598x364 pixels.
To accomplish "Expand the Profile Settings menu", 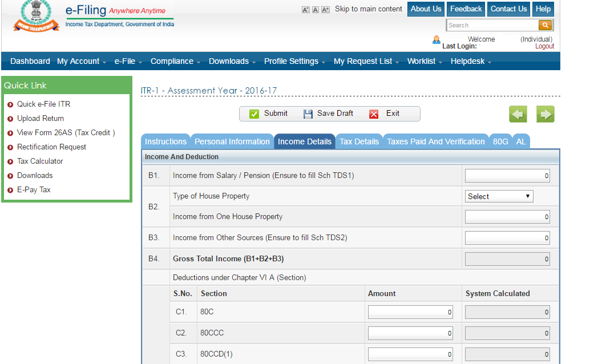I will pyautogui.click(x=294, y=61).
